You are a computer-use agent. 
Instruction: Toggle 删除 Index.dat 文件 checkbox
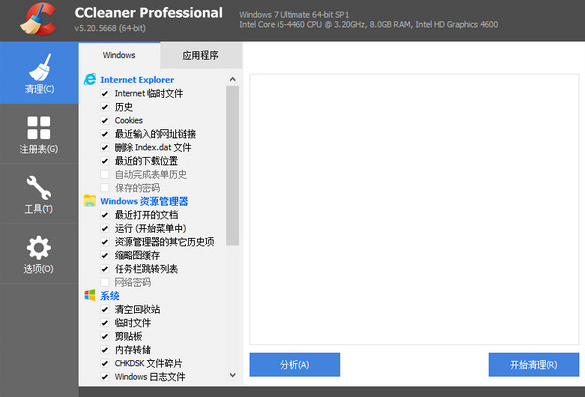105,147
